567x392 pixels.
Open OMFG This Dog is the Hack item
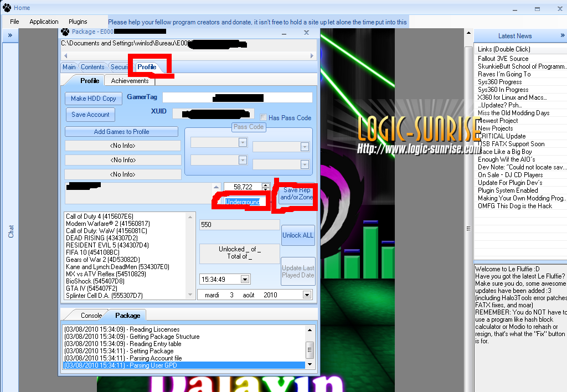tap(515, 206)
